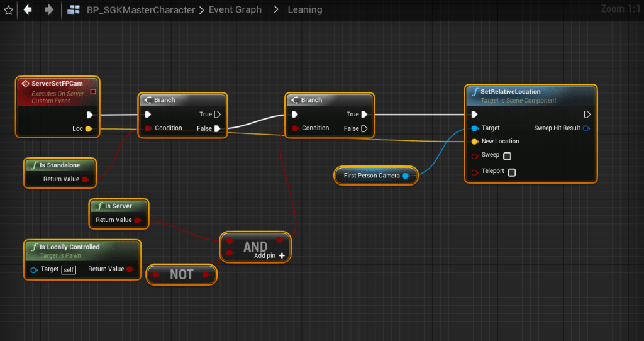Screen dimensions: 644x341
Task: Select Leaning in the breadcrumb path
Action: [x=304, y=10]
